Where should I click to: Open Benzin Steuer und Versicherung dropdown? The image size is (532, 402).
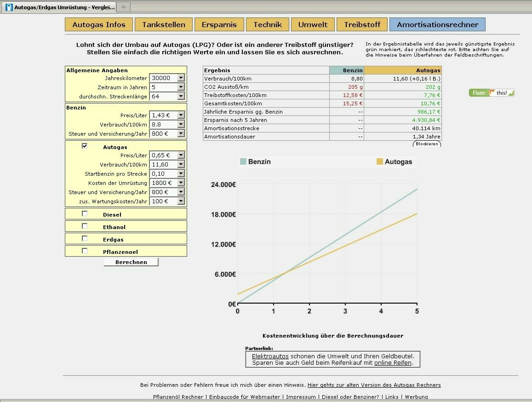[x=181, y=133]
